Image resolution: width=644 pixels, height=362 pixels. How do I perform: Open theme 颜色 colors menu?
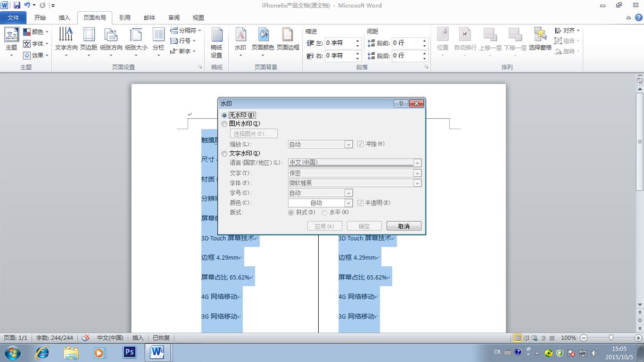pyautogui.click(x=36, y=32)
